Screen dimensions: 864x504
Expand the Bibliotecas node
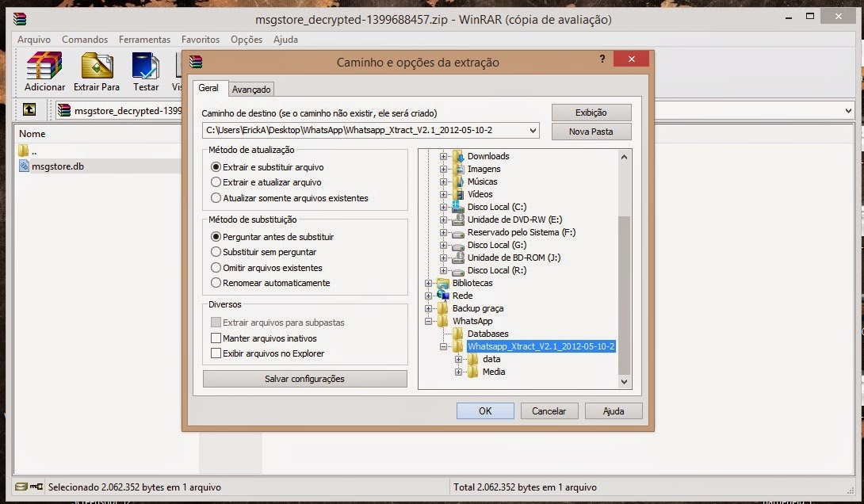428,283
